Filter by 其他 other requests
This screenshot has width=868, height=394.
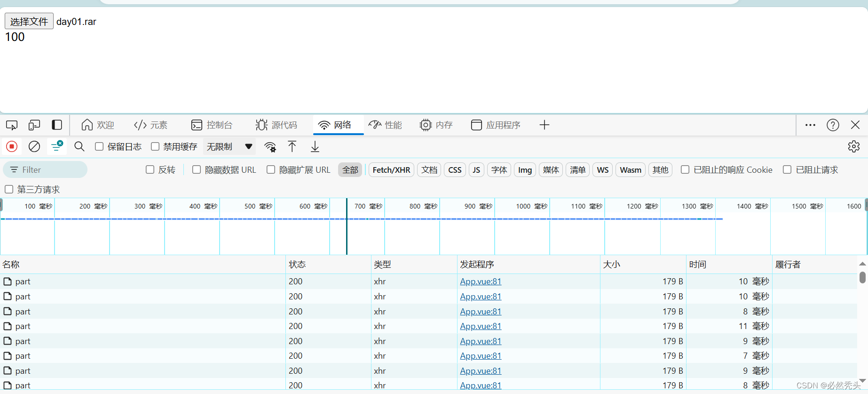click(661, 169)
